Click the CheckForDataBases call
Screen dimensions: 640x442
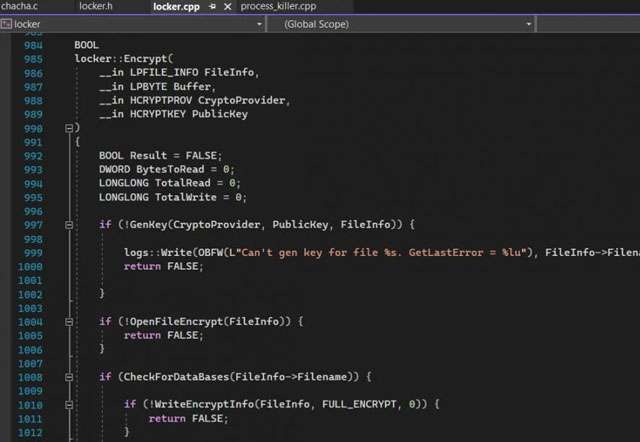coord(176,377)
